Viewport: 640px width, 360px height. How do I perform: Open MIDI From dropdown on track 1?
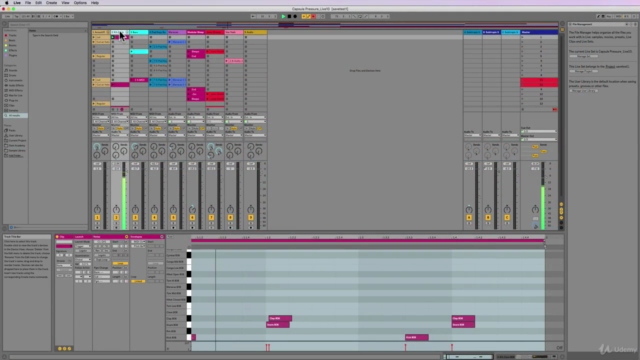[x=101, y=118]
